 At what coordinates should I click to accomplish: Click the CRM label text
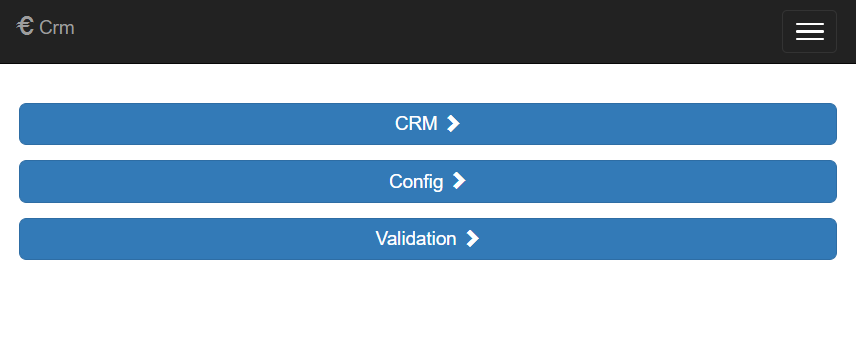(416, 124)
